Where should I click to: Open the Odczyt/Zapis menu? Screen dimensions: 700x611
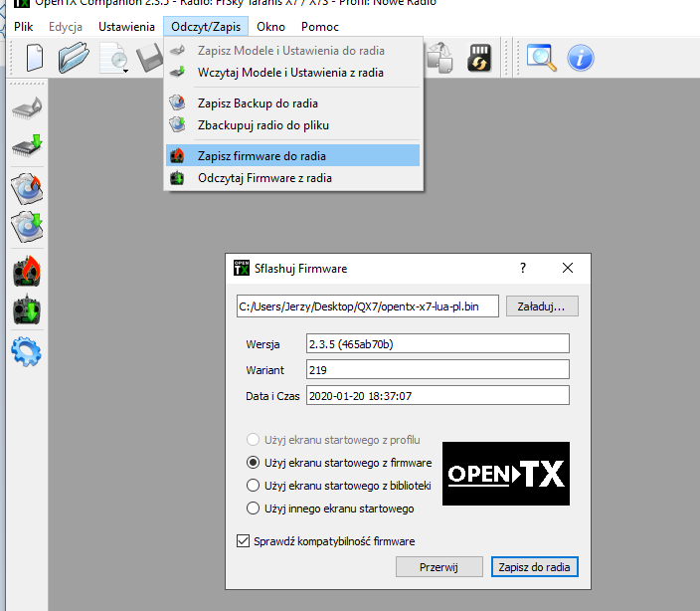(x=206, y=27)
